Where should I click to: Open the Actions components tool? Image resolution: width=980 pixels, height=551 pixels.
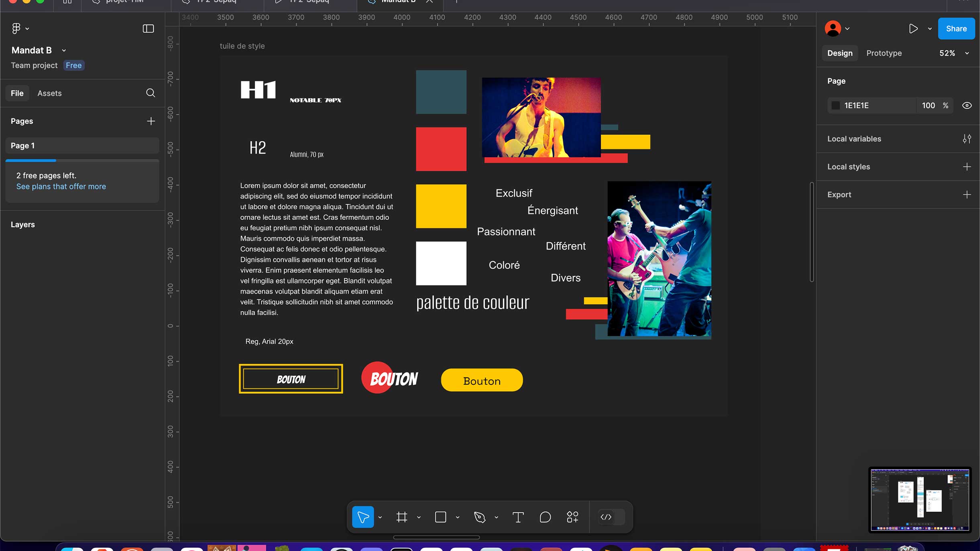point(572,517)
